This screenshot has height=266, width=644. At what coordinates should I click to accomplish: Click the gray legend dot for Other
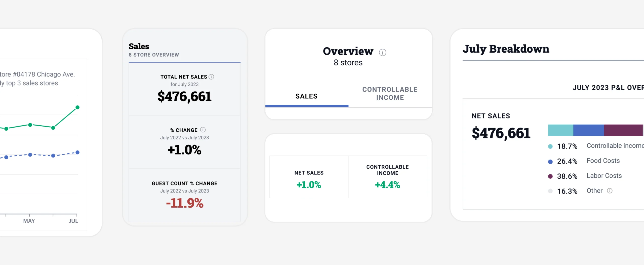pyautogui.click(x=550, y=191)
